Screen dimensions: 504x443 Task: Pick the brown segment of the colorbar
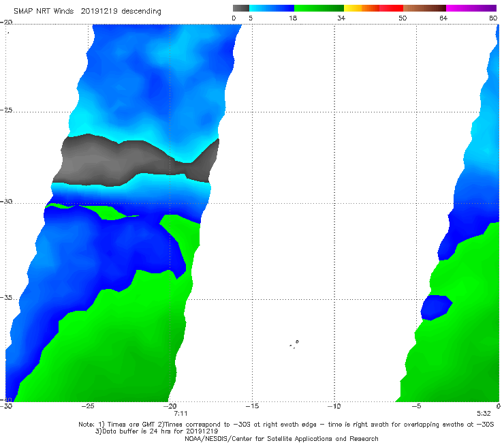point(424,8)
